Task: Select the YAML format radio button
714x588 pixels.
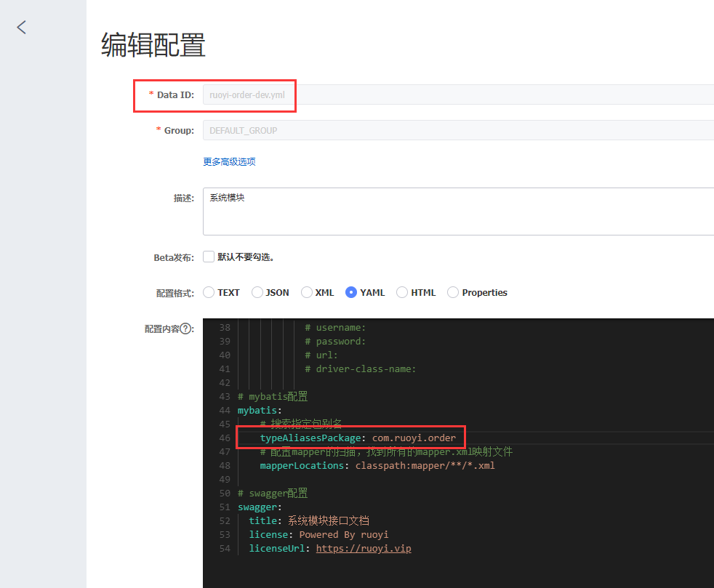Action: pos(351,292)
